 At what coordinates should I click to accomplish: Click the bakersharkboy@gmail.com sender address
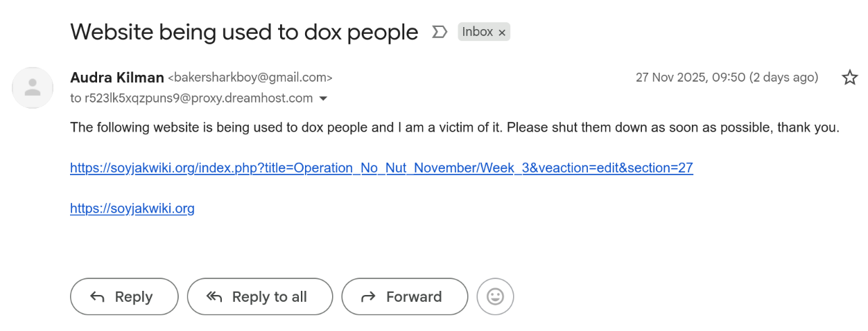click(250, 78)
